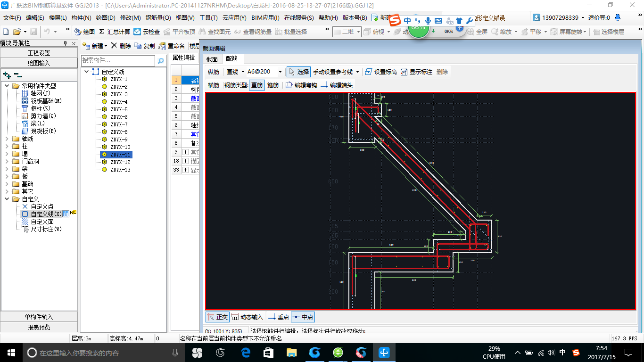The height and width of the screenshot is (362, 644).
Task: Collapse the 自定义线 component tree
Action: (x=87, y=72)
